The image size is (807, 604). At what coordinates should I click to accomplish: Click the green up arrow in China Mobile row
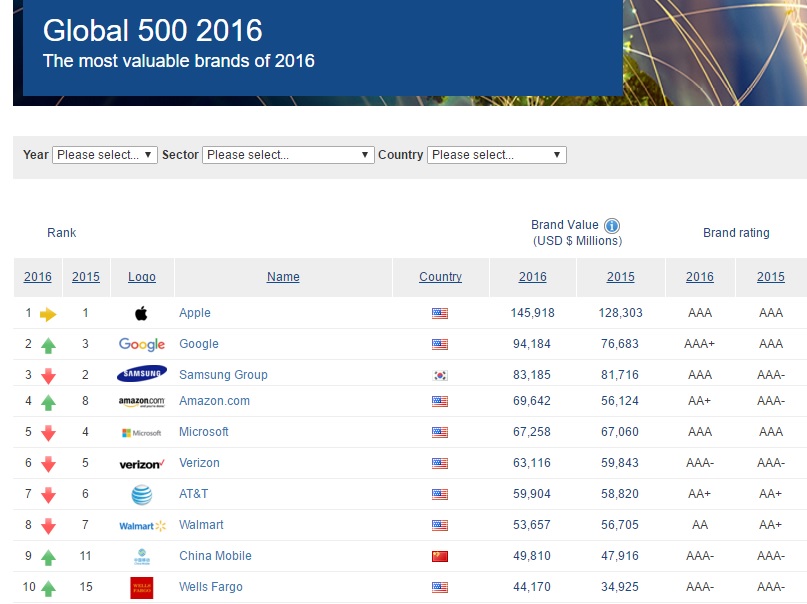click(48, 557)
